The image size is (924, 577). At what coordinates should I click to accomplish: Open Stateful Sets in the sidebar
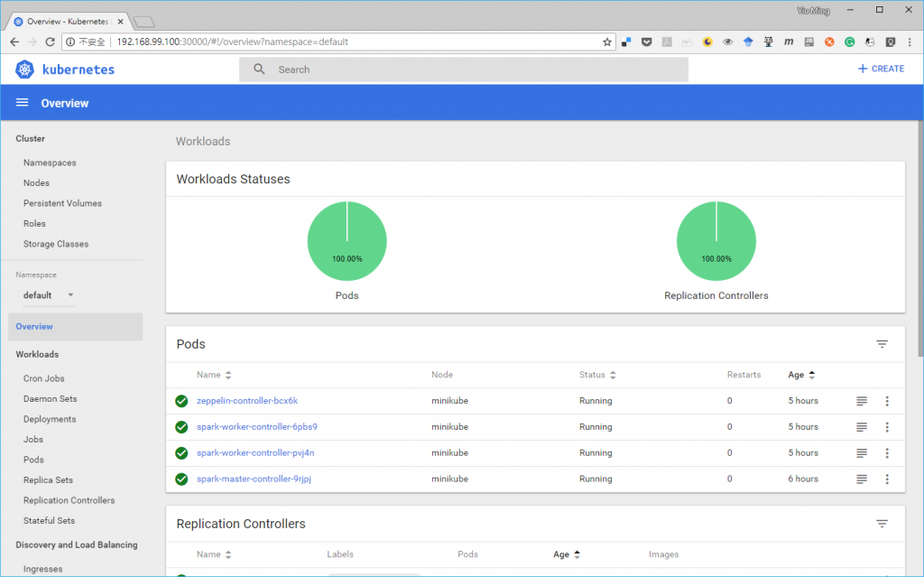pyautogui.click(x=49, y=521)
